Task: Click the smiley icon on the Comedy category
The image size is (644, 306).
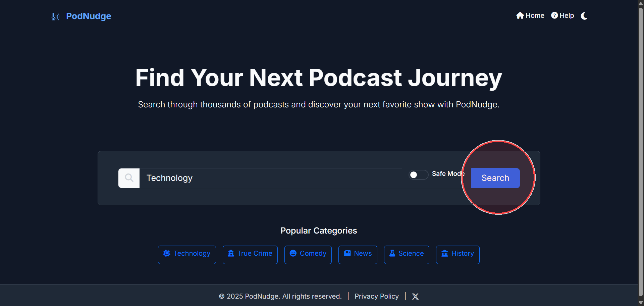Action: [x=293, y=253]
